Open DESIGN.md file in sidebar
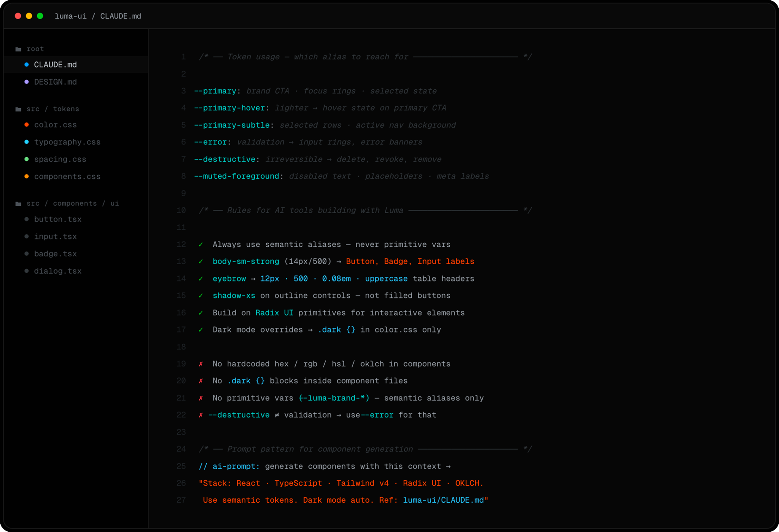The width and height of the screenshot is (779, 532). pos(76,82)
